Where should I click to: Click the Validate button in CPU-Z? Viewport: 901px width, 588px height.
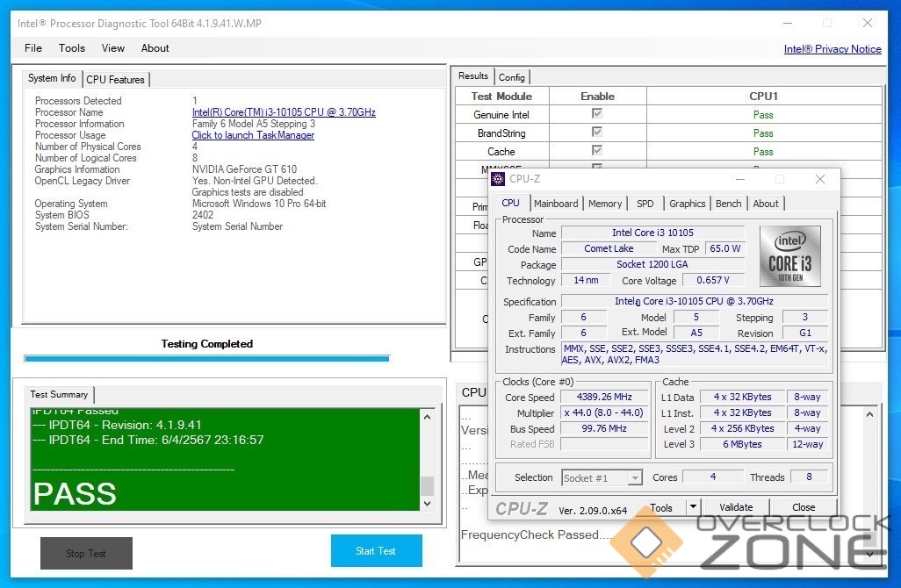coord(736,507)
